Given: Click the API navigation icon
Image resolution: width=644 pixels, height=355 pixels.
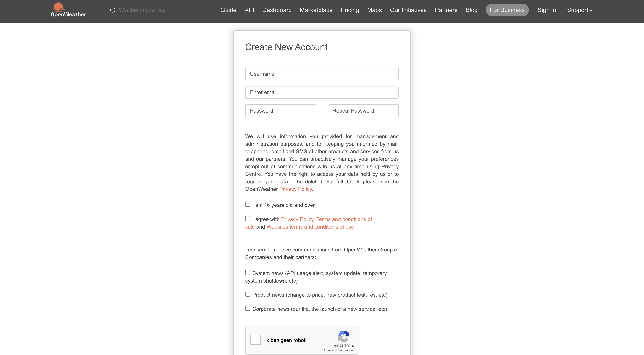Looking at the screenshot, I should click(249, 10).
